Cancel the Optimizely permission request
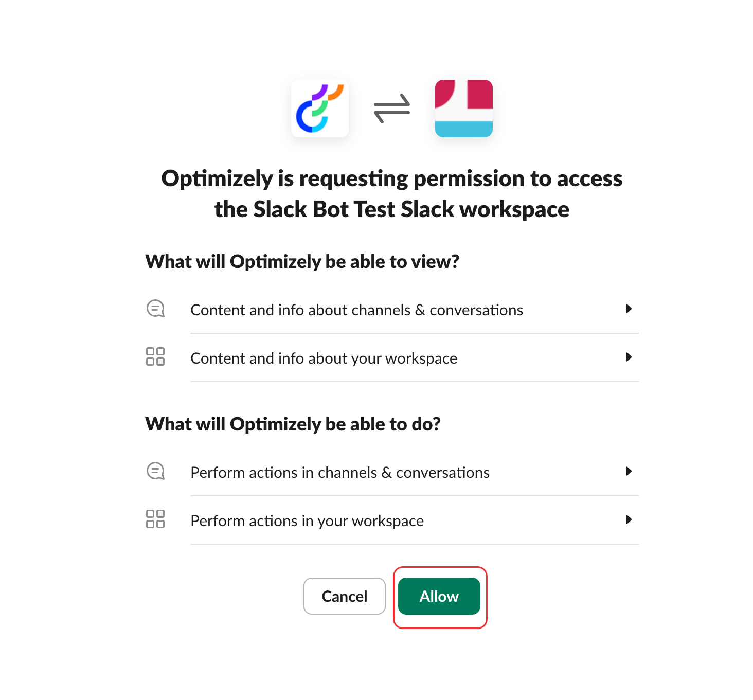This screenshot has width=753, height=700. coord(344,596)
